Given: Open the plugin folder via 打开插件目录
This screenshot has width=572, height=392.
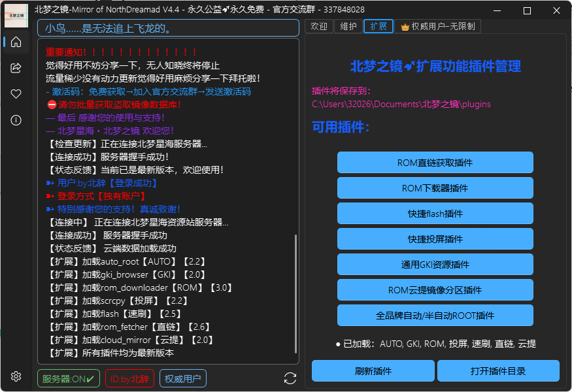Looking at the screenshot, I should coord(498,370).
